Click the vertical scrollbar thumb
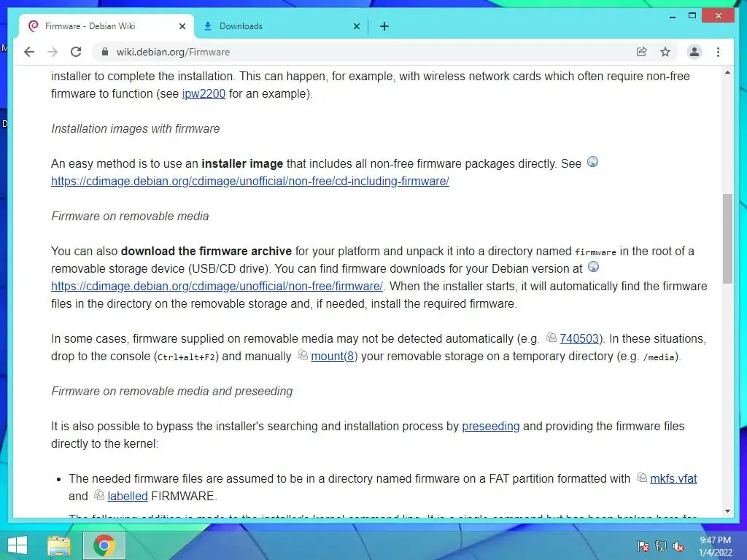 click(727, 238)
